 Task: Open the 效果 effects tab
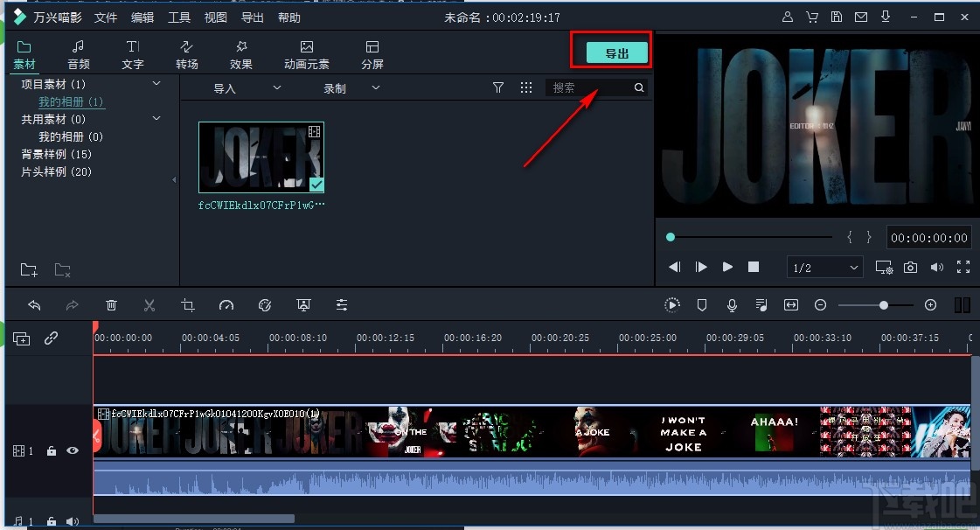[241, 55]
